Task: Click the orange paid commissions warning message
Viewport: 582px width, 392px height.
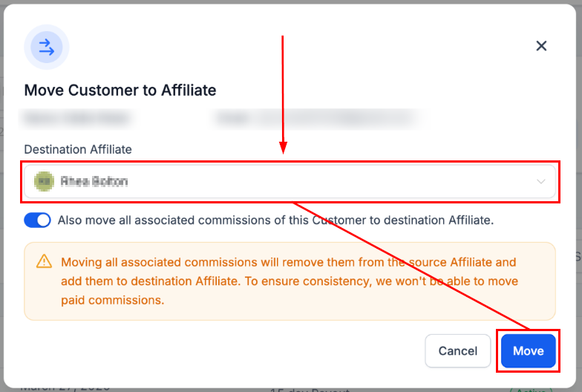Action: point(290,281)
